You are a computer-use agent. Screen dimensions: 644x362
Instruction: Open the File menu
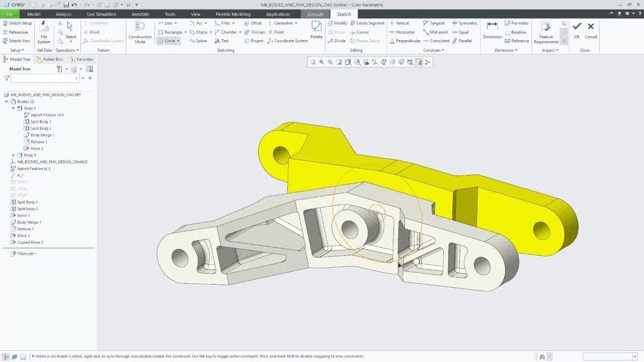10,14
